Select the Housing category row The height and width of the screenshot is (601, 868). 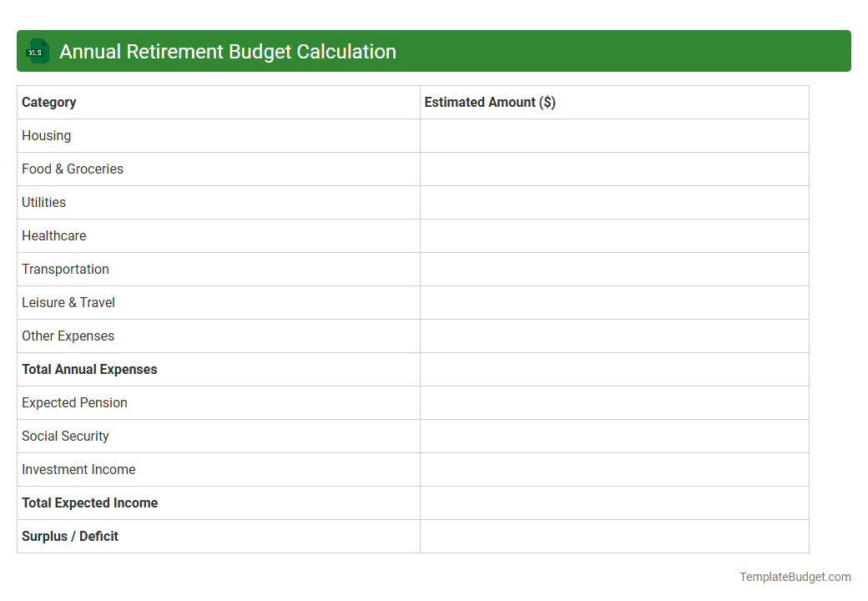point(46,135)
